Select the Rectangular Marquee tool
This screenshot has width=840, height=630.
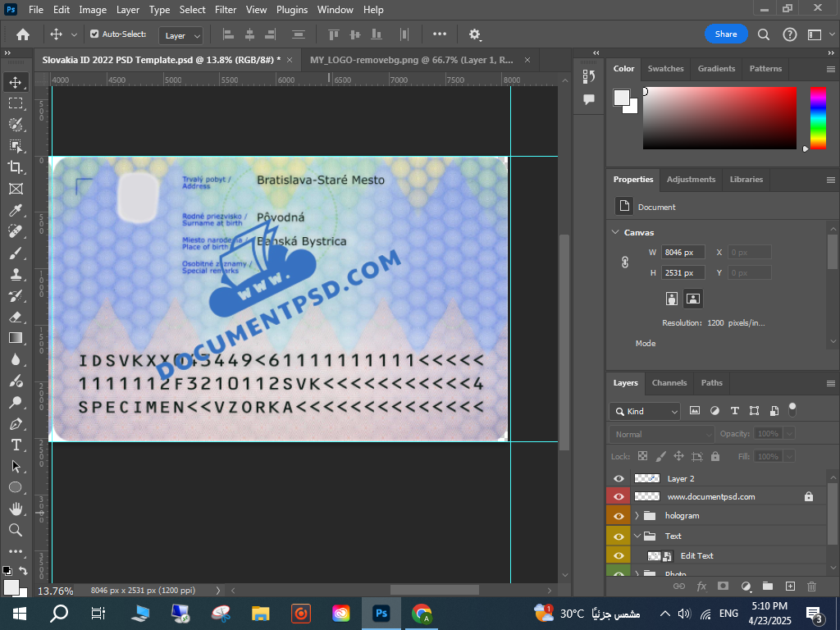16,103
